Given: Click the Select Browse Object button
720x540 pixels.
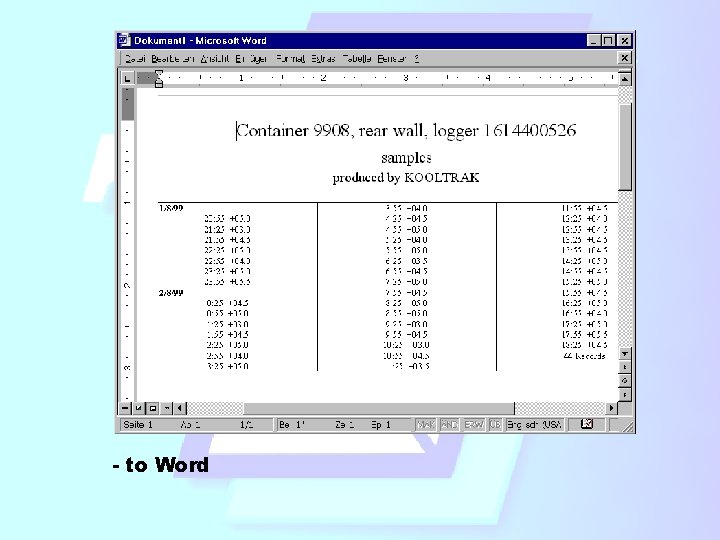Looking at the screenshot, I should pos(624,381).
